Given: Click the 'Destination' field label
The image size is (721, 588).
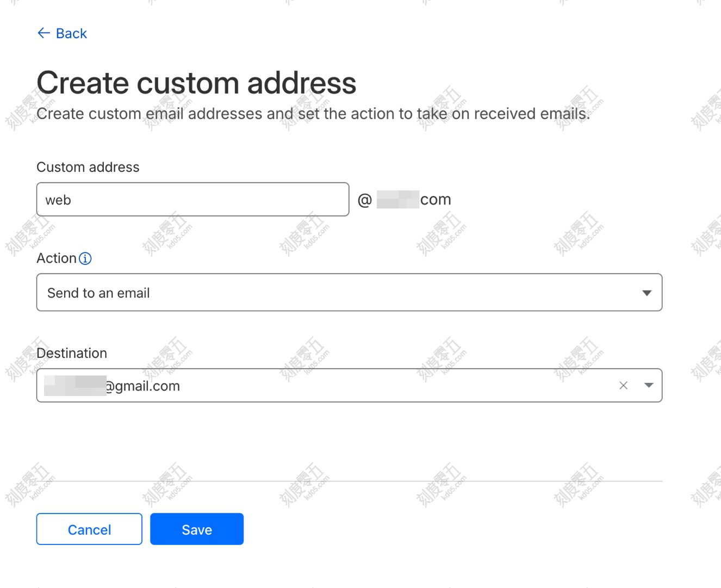Looking at the screenshot, I should (72, 353).
